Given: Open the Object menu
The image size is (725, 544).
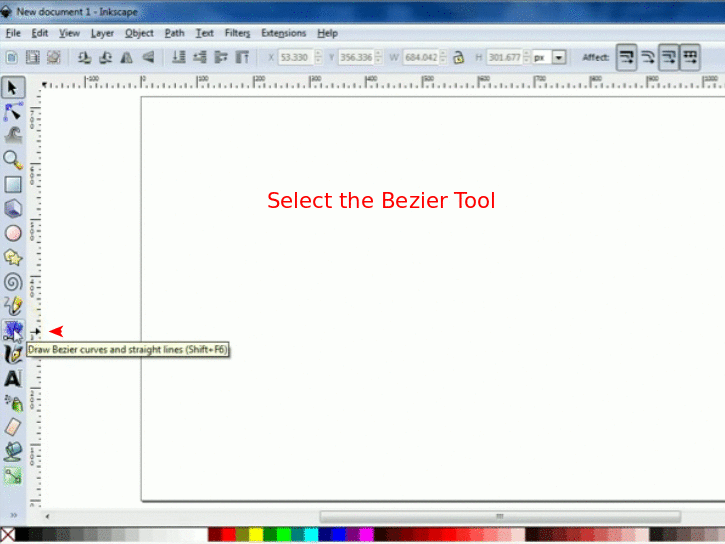Looking at the screenshot, I should click(x=139, y=33).
